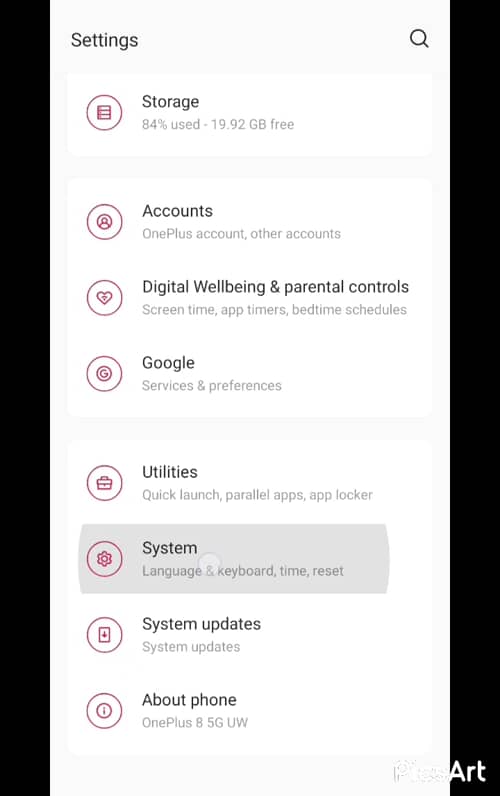500x796 pixels.
Task: Tap 'OnePlus 8 5G UW' subtitle
Action: [194, 722]
